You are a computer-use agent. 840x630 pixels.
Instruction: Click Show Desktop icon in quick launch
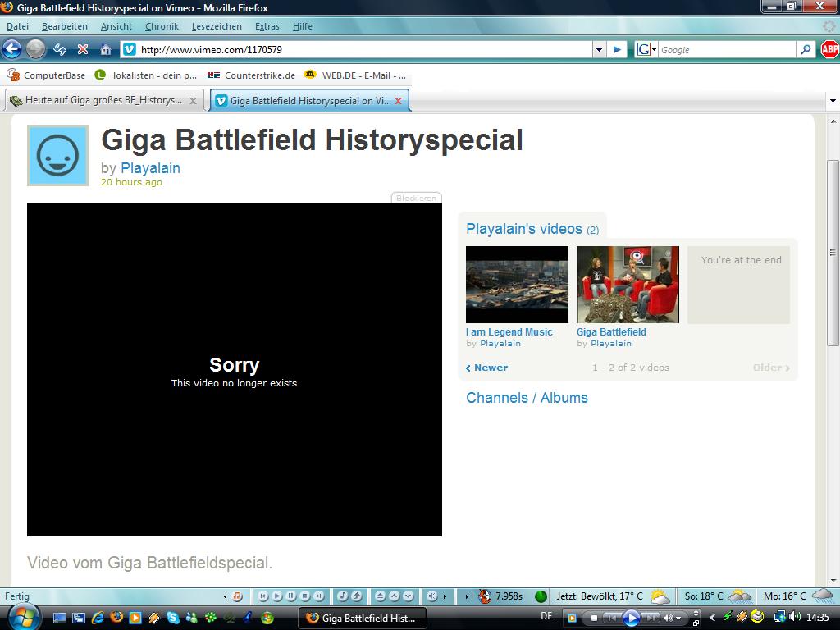coord(59,618)
